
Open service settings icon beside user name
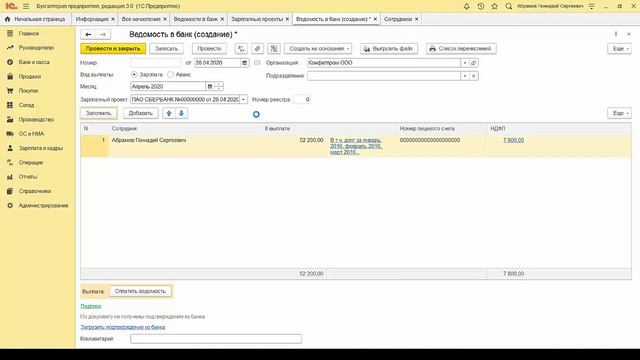pyautogui.click(x=592, y=6)
